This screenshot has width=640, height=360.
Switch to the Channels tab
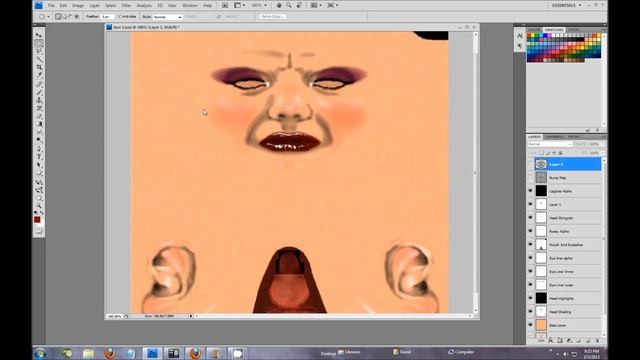pyautogui.click(x=554, y=137)
